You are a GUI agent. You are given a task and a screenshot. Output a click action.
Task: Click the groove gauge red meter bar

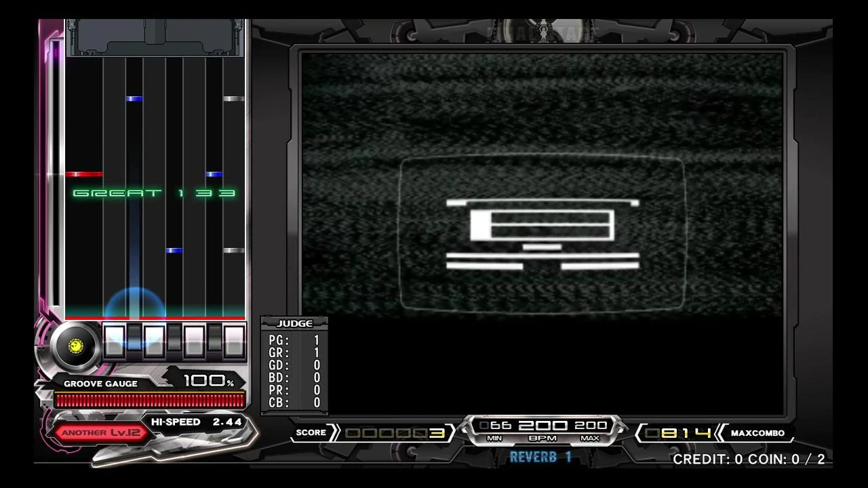click(150, 400)
